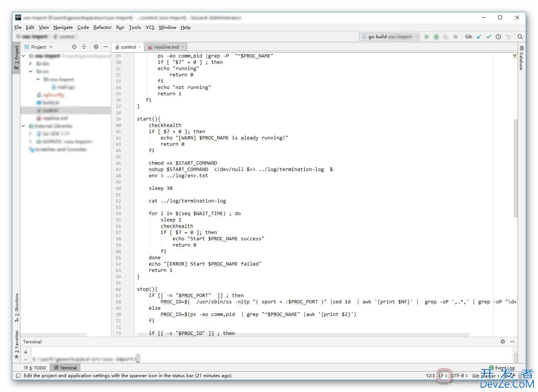This screenshot has height=392, width=538.
Task: Click the Run green play icon
Action: coord(427,37)
